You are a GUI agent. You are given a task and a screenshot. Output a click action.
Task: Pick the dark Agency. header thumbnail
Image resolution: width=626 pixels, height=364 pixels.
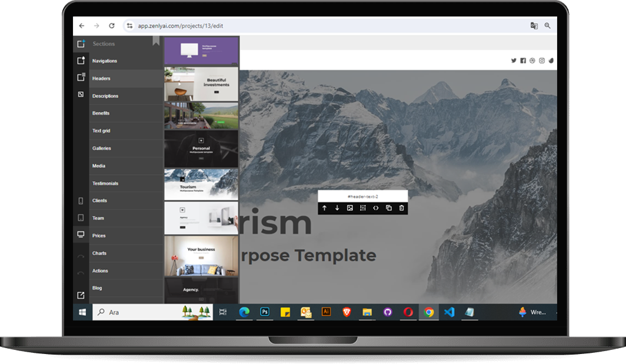click(x=201, y=290)
